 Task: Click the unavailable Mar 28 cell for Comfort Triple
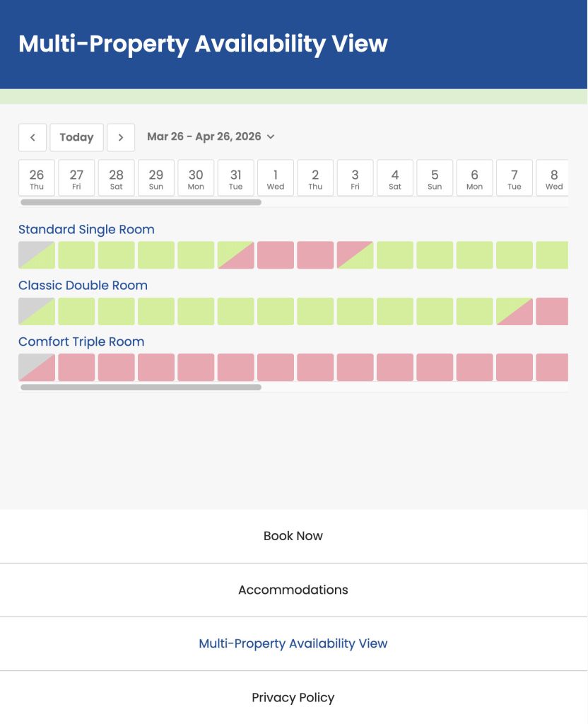click(x=116, y=367)
